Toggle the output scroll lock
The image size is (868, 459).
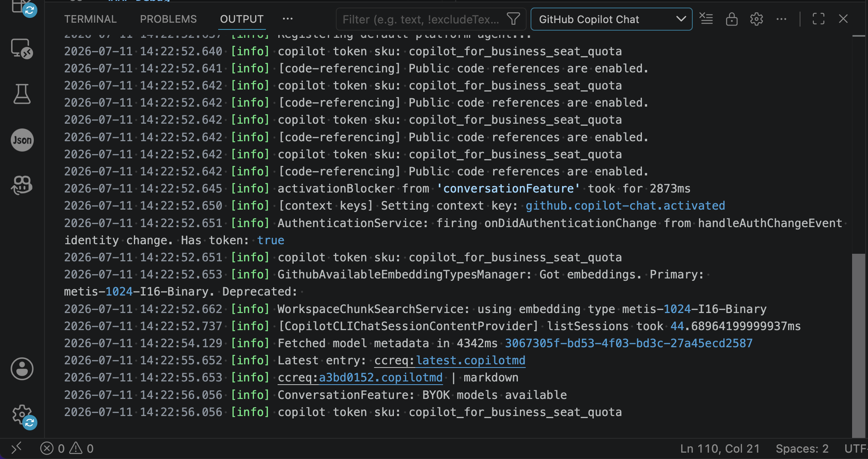pos(731,19)
